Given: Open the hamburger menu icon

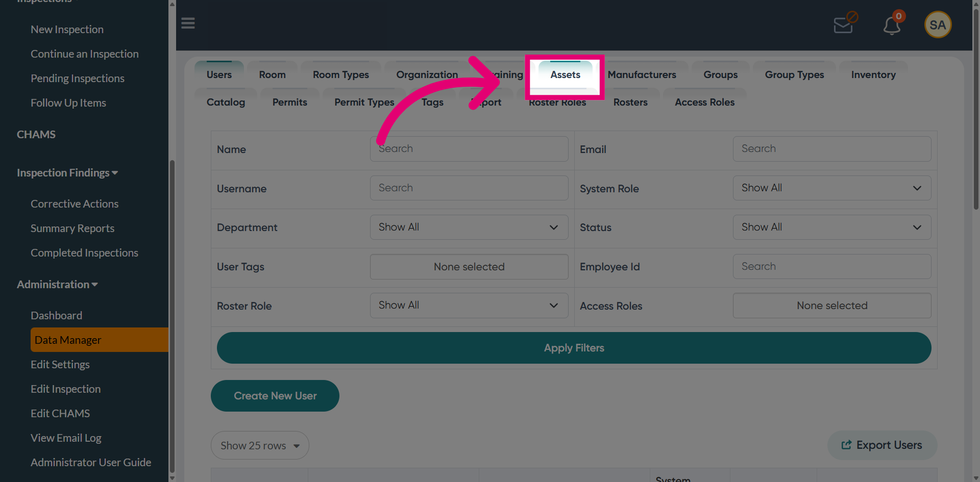Looking at the screenshot, I should coord(188,23).
